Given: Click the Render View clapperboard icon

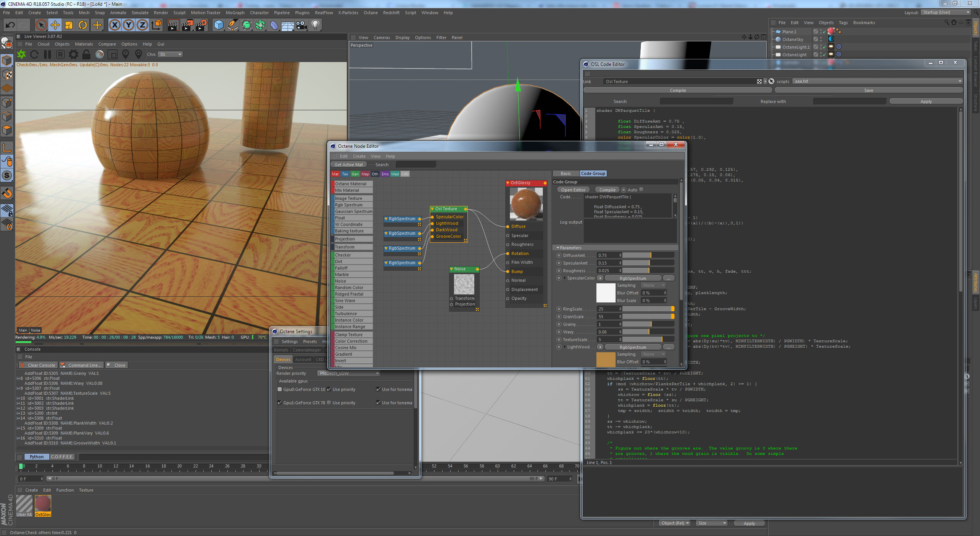Looking at the screenshot, I should click(x=173, y=25).
